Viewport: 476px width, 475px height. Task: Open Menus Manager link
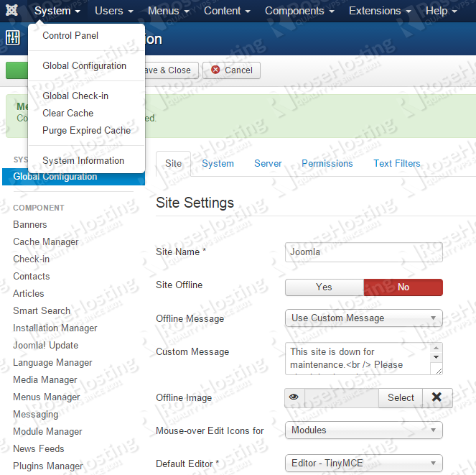[47, 397]
